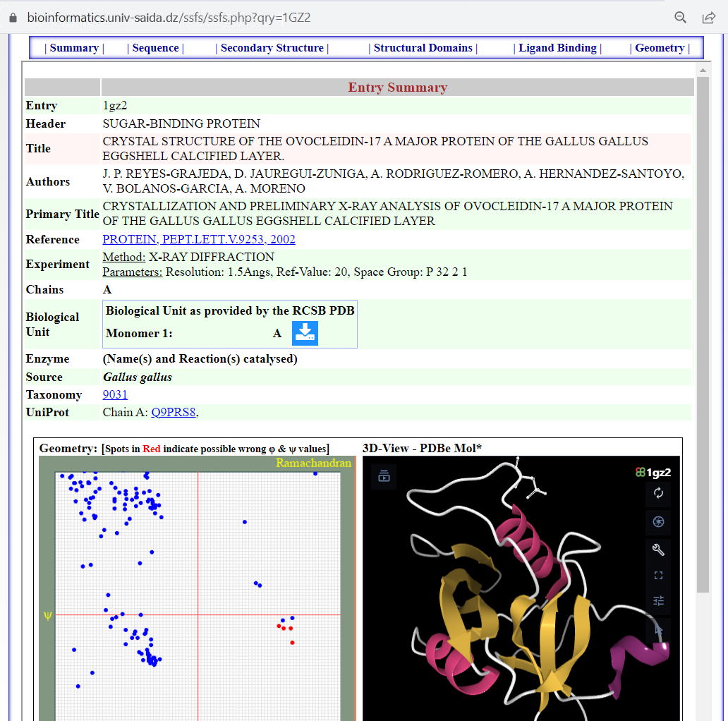Reset the camera in Mol* viewer
The image size is (728, 721).
[658, 493]
